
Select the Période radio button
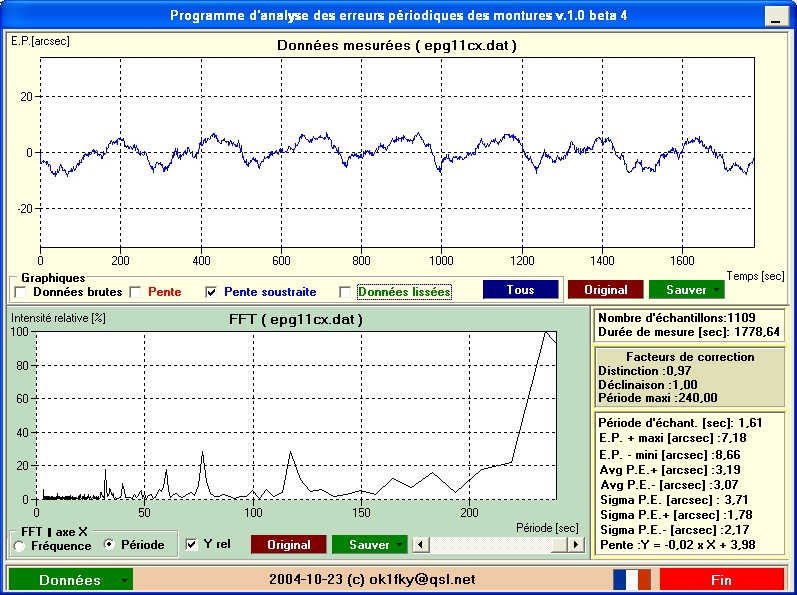click(x=109, y=545)
